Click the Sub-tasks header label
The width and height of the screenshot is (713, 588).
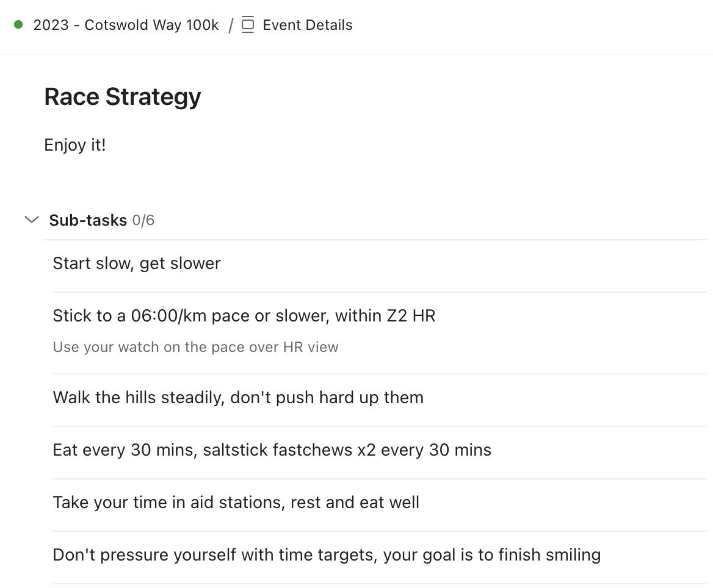coord(88,220)
